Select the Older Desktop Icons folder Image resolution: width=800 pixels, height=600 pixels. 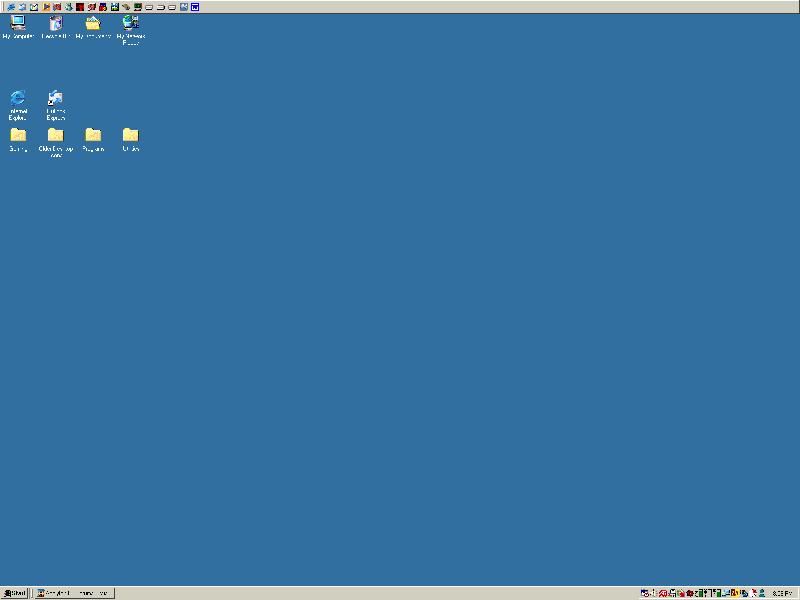coord(55,136)
